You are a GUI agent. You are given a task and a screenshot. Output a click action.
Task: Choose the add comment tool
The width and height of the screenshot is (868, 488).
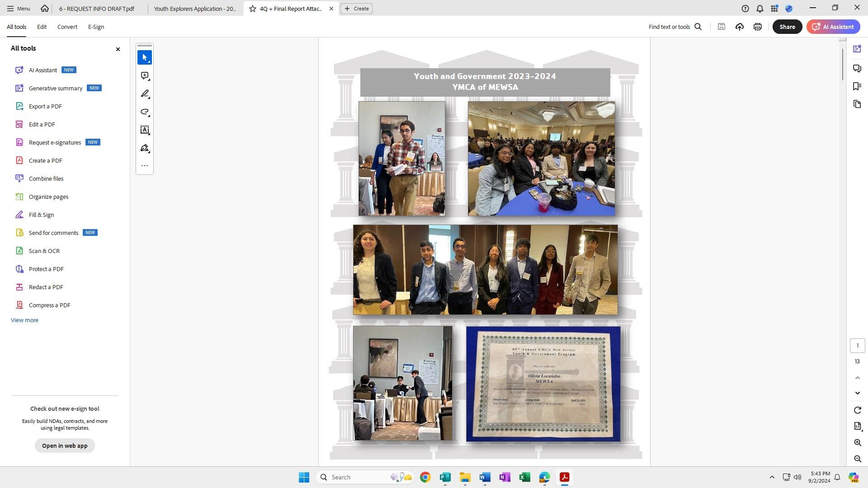(145, 76)
